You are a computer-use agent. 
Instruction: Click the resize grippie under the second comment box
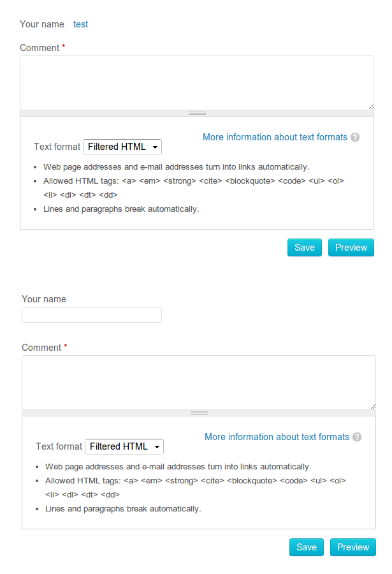(199, 412)
